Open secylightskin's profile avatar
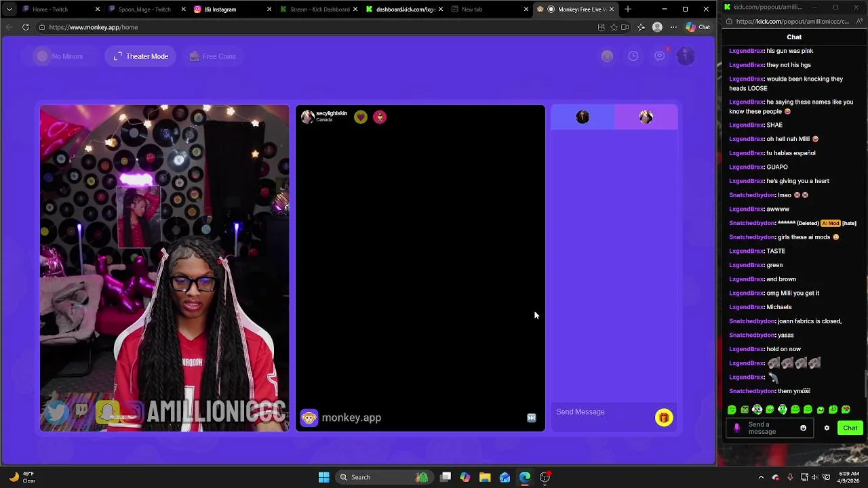 308,117
